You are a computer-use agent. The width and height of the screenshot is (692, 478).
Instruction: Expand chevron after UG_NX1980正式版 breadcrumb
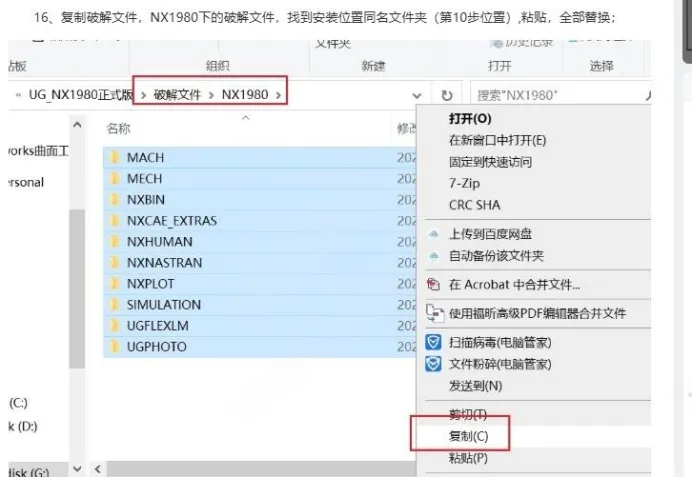[x=143, y=95]
